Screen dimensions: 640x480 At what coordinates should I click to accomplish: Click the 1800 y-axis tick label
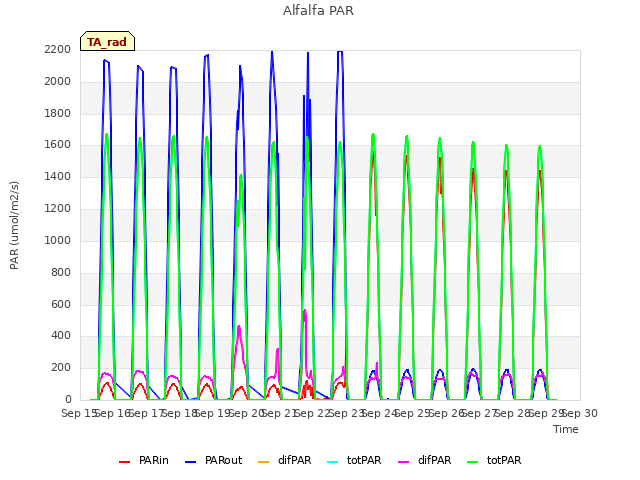pyautogui.click(x=58, y=113)
